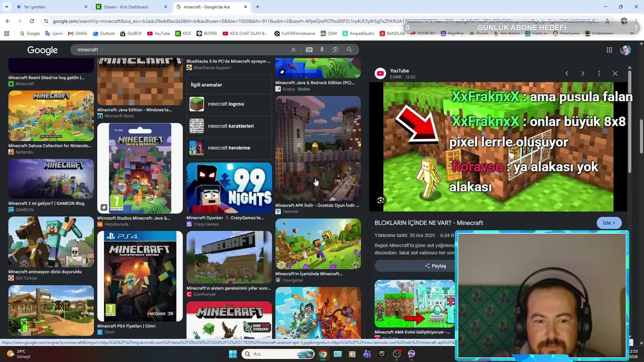Open the YouTube bookmark
This screenshot has width=644, height=362.
click(158, 34)
